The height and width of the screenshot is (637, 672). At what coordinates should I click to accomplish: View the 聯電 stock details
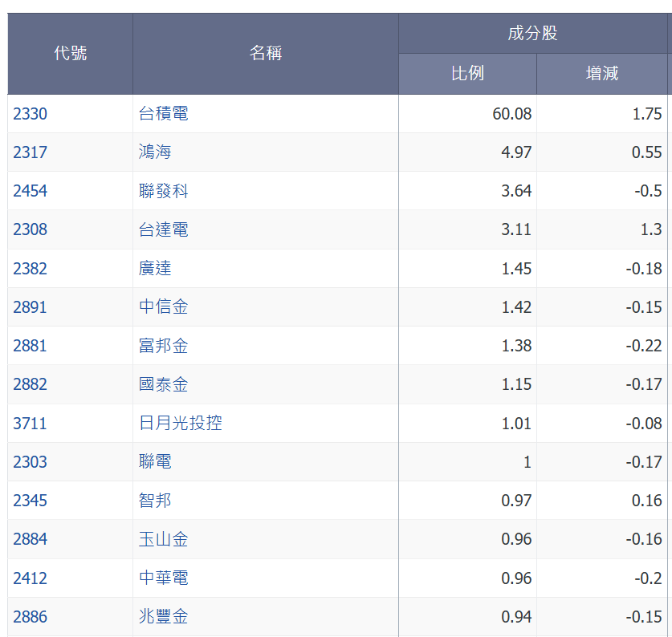tap(155, 461)
